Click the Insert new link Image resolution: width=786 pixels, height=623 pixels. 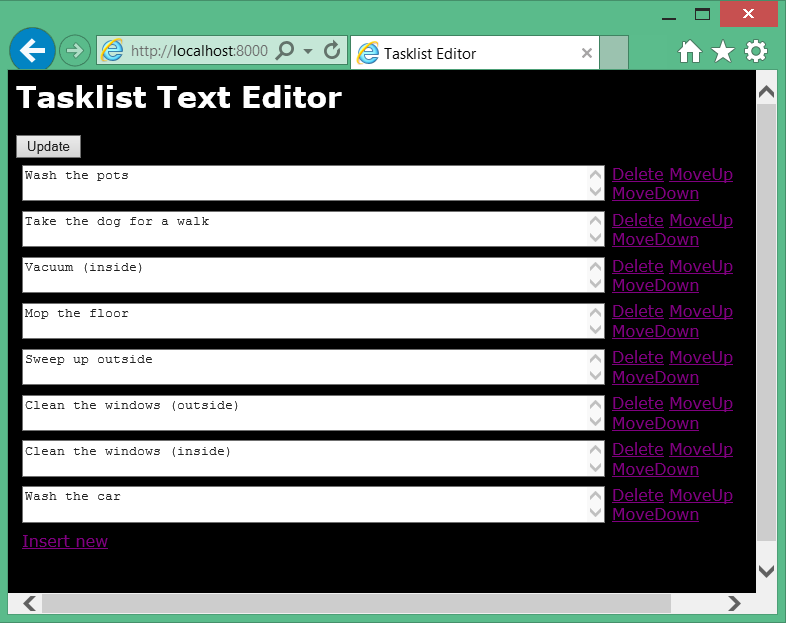pos(65,541)
